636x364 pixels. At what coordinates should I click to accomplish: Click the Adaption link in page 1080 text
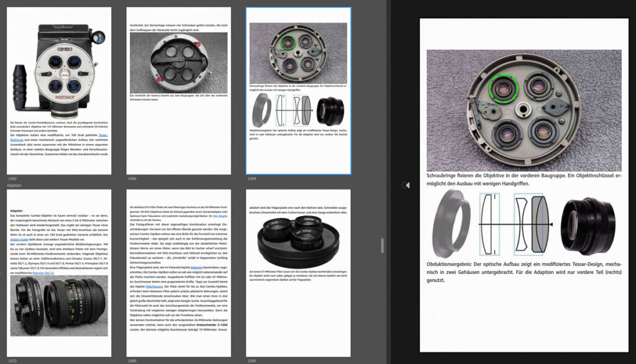coord(196,268)
